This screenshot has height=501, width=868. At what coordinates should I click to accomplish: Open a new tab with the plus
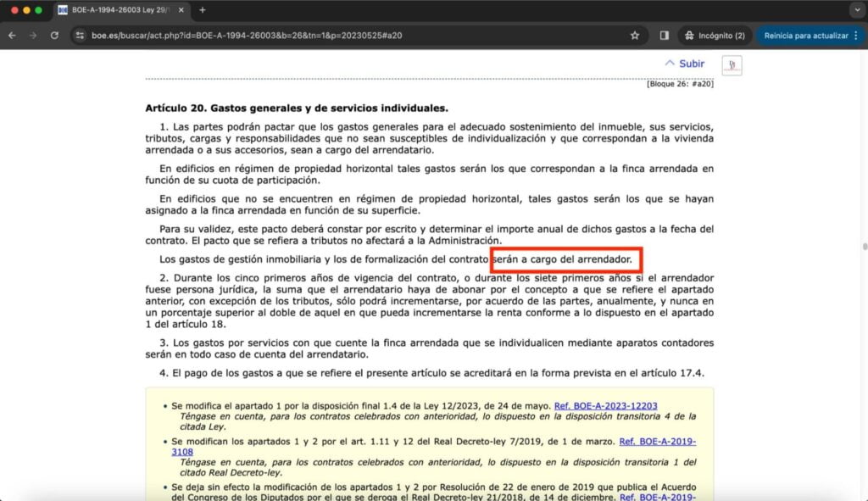coord(202,10)
